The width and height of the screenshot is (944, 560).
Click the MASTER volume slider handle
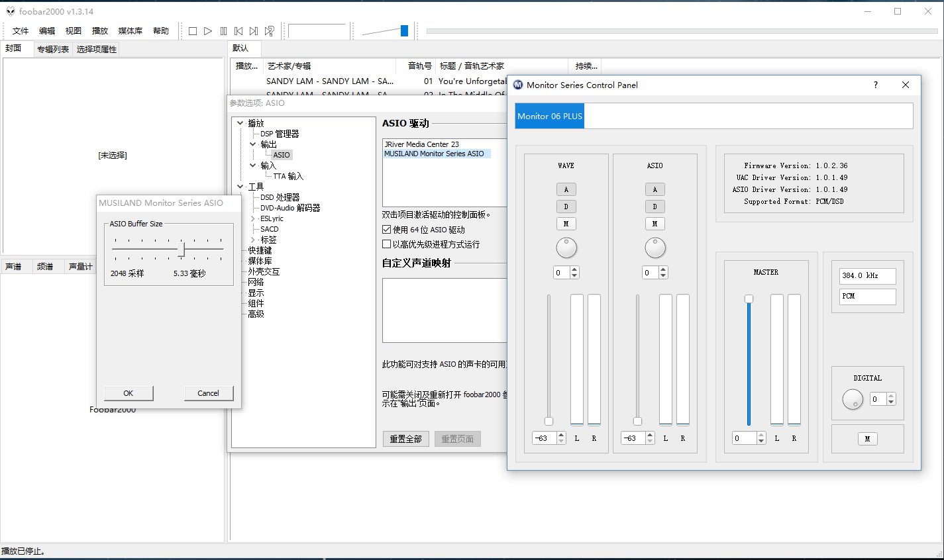[x=749, y=299]
